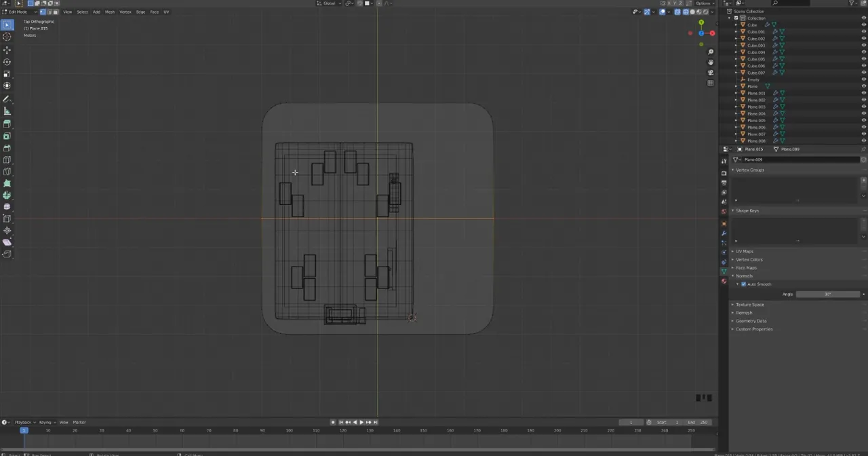This screenshot has height=456, width=868.
Task: Uncheck the Auto Smooth checkbox
Action: (x=743, y=284)
